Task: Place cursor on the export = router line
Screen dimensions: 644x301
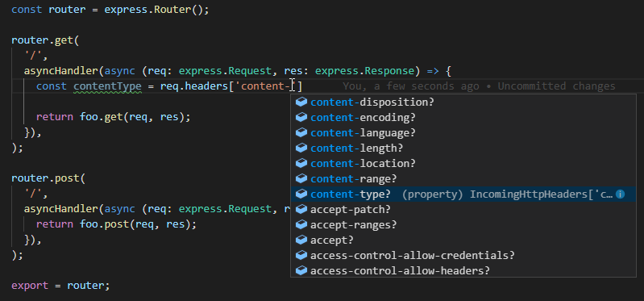Action: [x=60, y=286]
